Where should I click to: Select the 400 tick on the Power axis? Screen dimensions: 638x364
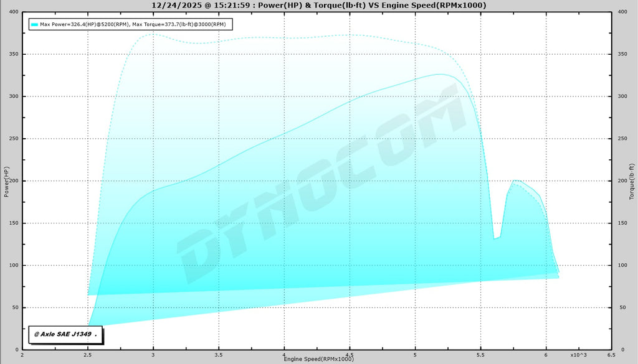pyautogui.click(x=12, y=12)
